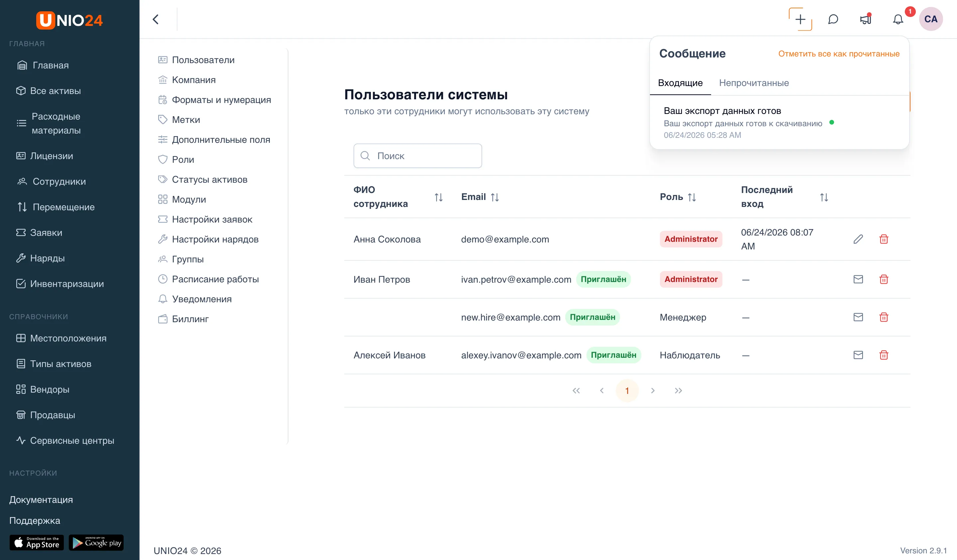The image size is (957, 560).
Task: Click the UNIO24 logo
Action: 69,20
